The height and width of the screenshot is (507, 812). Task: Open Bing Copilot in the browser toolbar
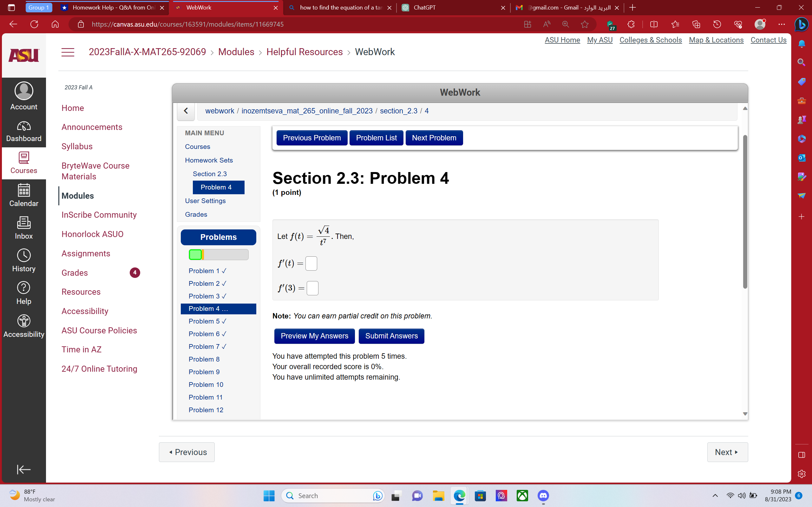coord(802,24)
